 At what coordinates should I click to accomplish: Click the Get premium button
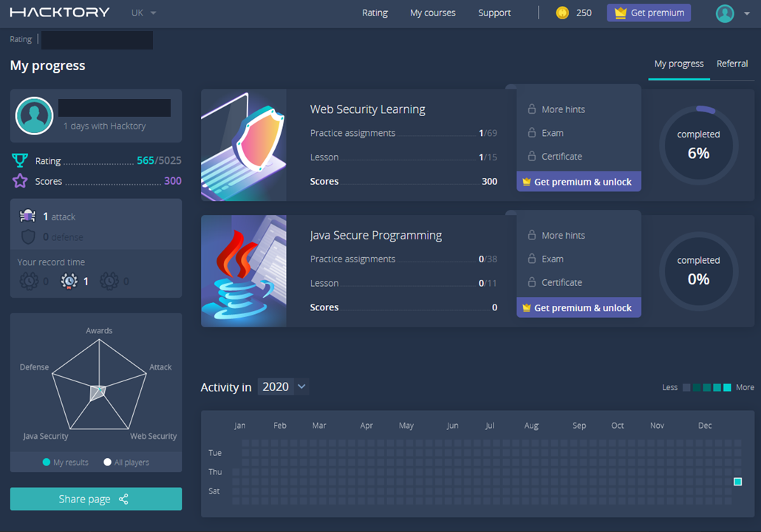point(649,13)
